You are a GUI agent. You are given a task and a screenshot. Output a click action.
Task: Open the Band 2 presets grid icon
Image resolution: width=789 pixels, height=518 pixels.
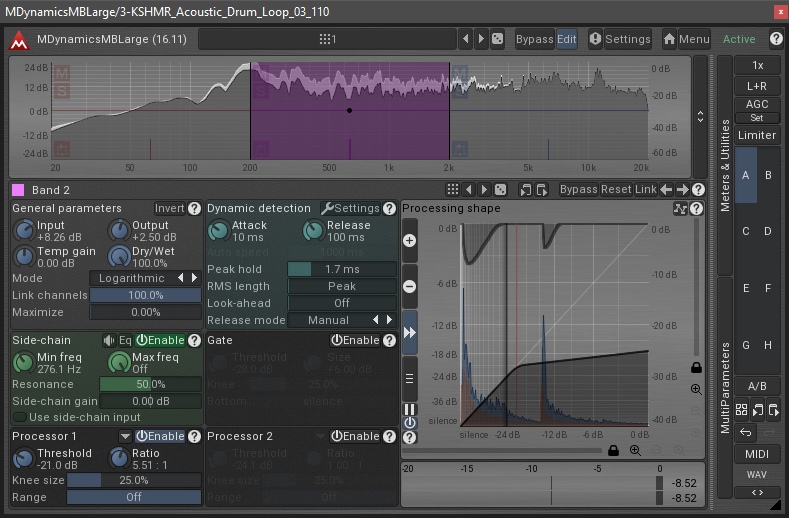tap(452, 190)
